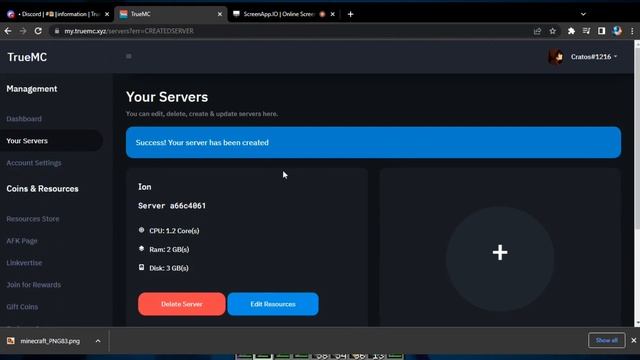This screenshot has height=360, width=640.
Task: Close the downloads bar
Action: click(633, 340)
